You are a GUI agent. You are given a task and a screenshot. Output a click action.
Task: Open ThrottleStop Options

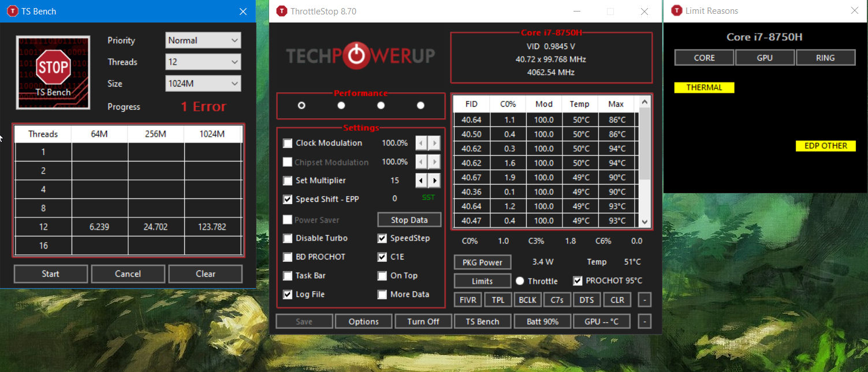pyautogui.click(x=364, y=321)
